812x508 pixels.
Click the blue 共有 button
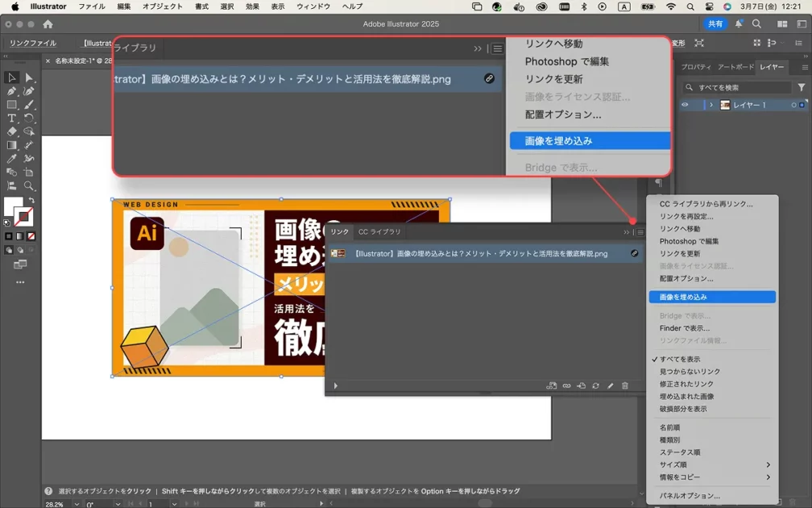click(715, 24)
